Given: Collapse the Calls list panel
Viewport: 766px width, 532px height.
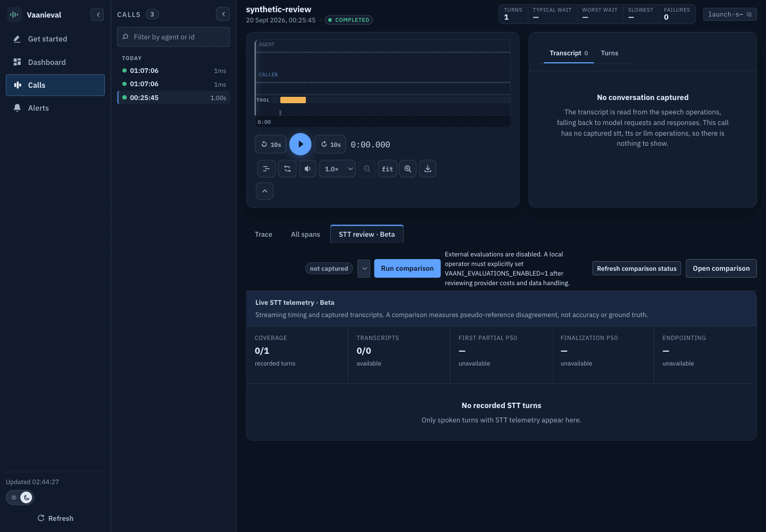Looking at the screenshot, I should [223, 14].
